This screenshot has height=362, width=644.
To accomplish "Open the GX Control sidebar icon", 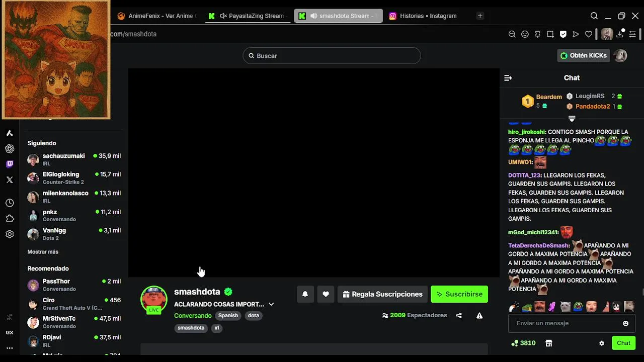I will 10,332.
